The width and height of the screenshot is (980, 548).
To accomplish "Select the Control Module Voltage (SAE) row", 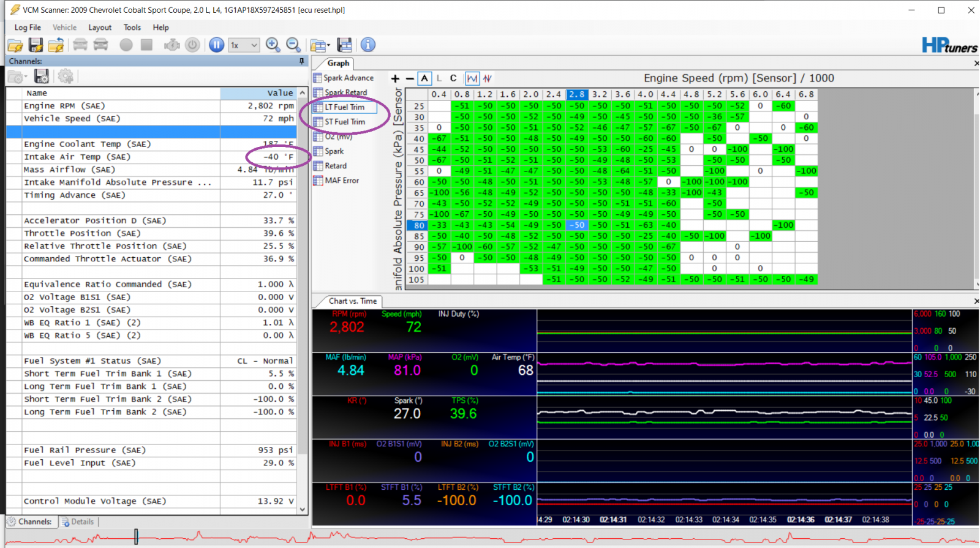I will coord(151,501).
